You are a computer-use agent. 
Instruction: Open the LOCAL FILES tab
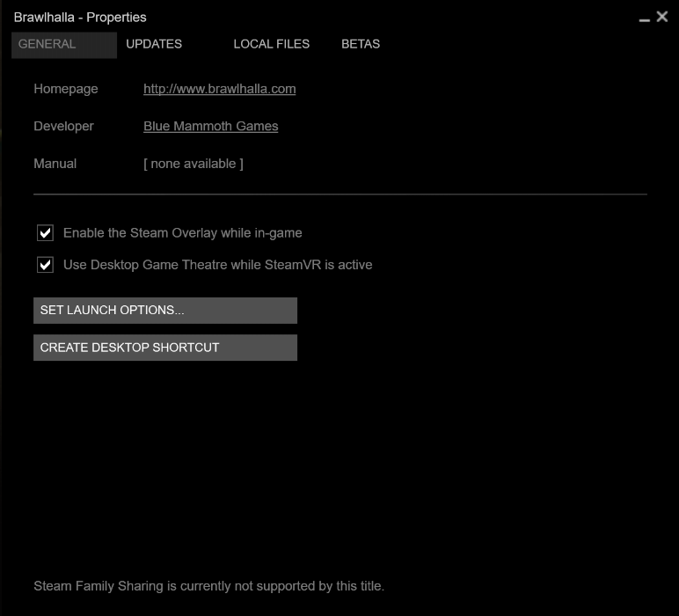[272, 44]
